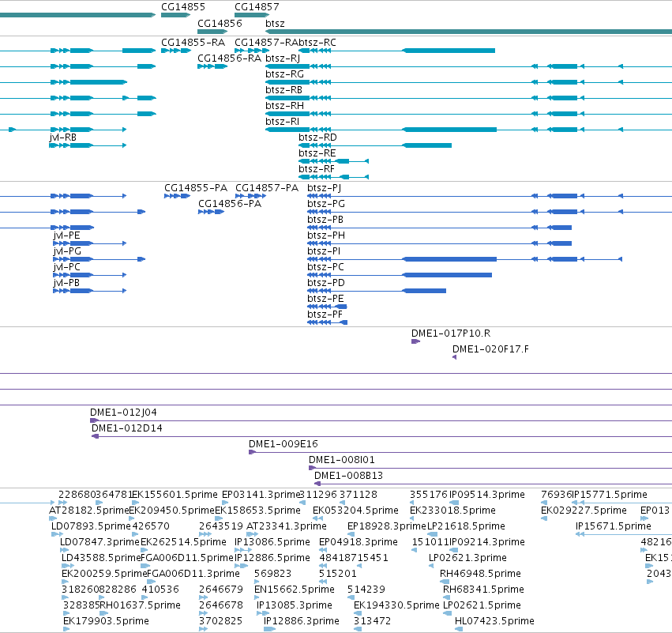Select EST EK233018.5prime
The height and width of the screenshot is (633, 672).
pyautogui.click(x=452, y=511)
